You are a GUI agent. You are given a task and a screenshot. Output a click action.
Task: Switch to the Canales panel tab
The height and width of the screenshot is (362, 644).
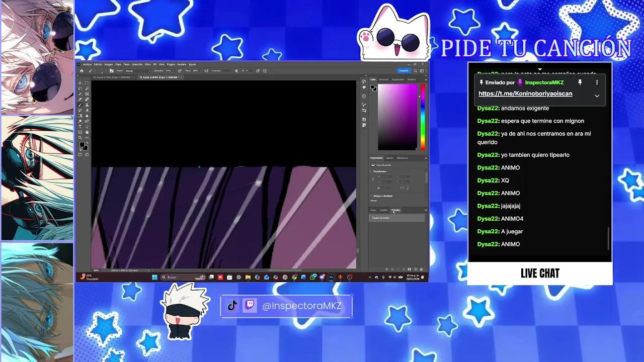[x=383, y=210]
